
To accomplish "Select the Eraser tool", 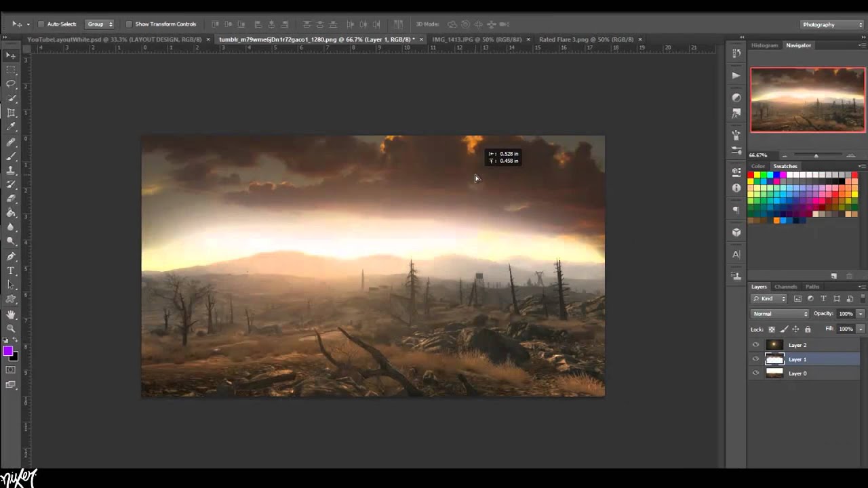I will click(x=11, y=199).
